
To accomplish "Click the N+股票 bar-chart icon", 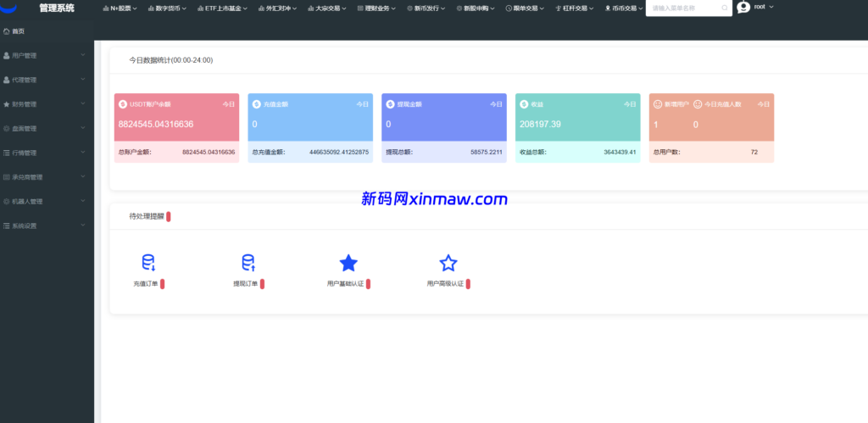I will tap(106, 8).
